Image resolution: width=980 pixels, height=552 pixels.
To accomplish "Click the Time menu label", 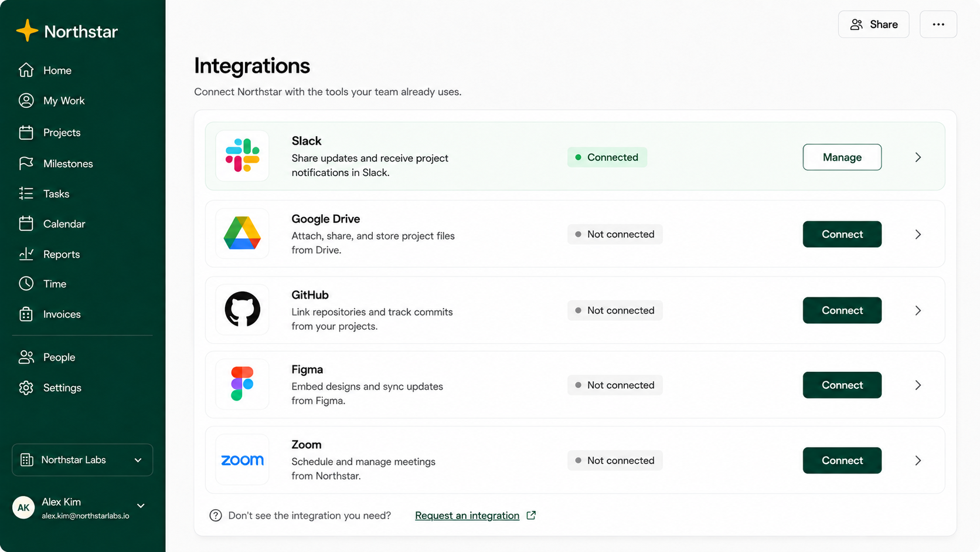I will 55,284.
